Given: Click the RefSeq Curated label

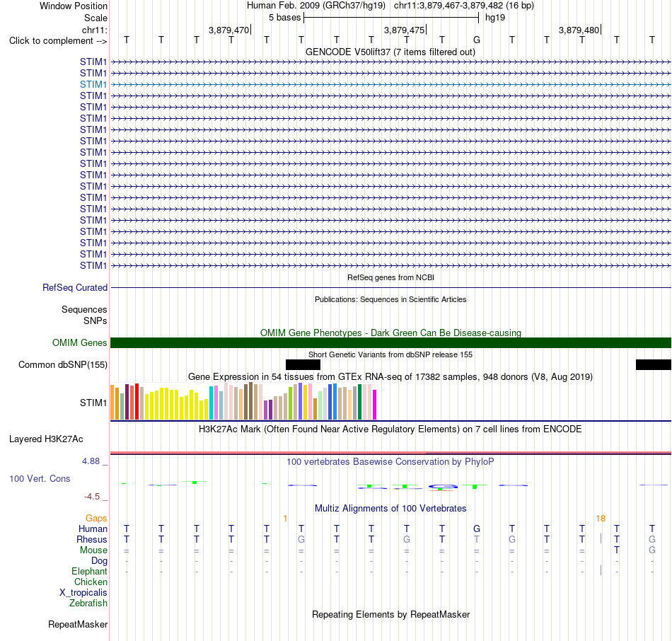Looking at the screenshot, I should 74,288.
